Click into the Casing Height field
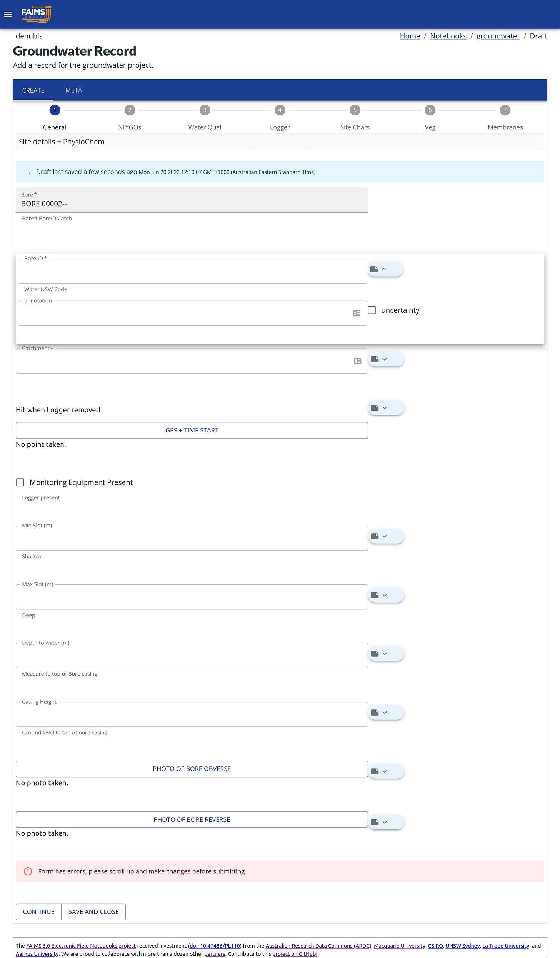The image size is (560, 958). click(x=192, y=714)
